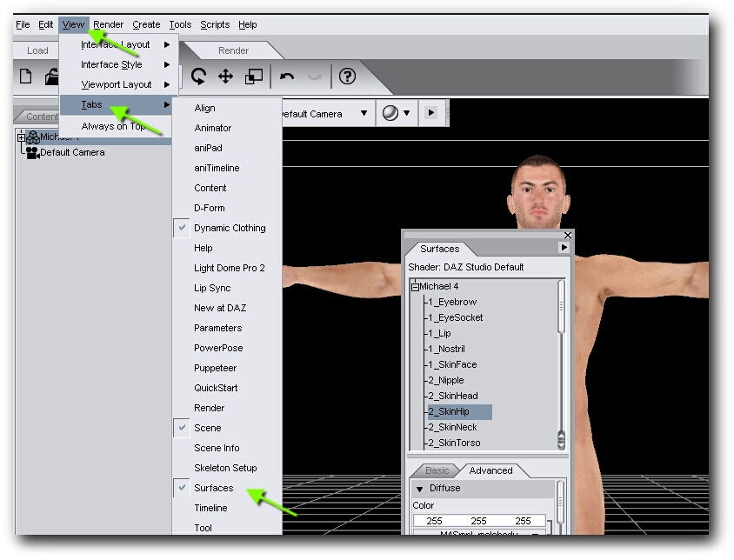Choose Content from the Tabs list
The image size is (734, 560).
pos(228,188)
